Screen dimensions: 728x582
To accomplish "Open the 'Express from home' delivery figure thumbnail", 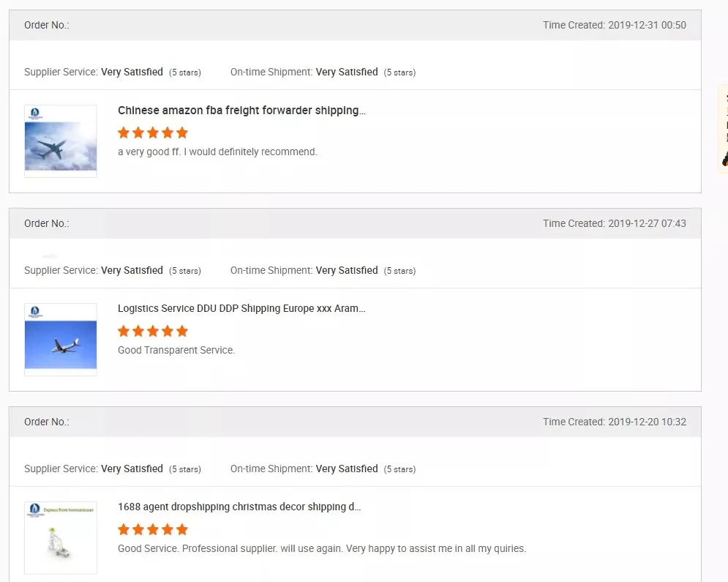I will [x=61, y=538].
